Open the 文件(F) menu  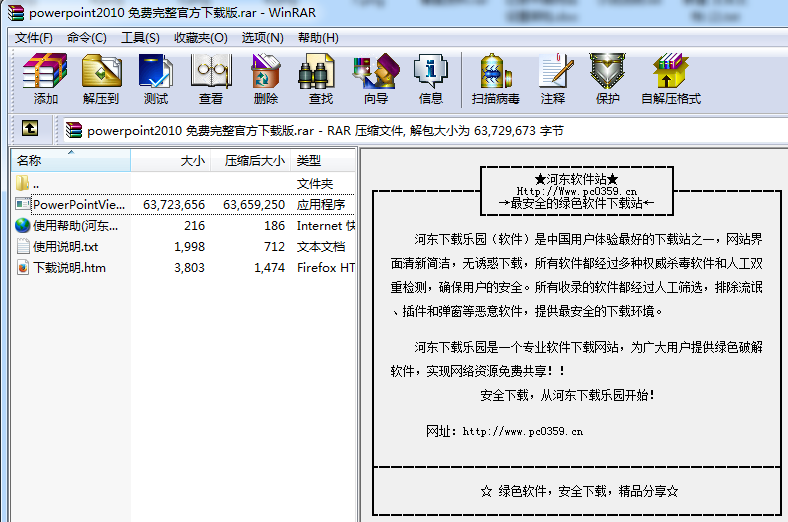(34, 38)
